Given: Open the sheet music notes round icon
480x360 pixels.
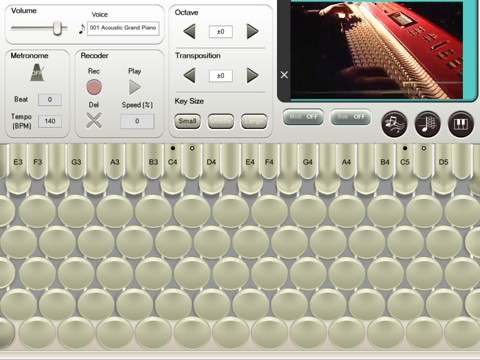Looking at the screenshot, I should pos(394,124).
